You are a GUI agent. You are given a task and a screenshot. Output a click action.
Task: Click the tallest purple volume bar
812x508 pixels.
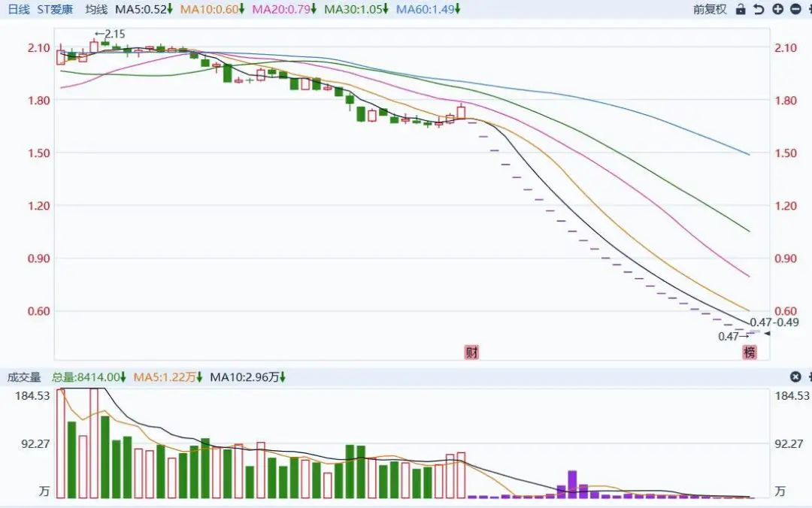572,484
